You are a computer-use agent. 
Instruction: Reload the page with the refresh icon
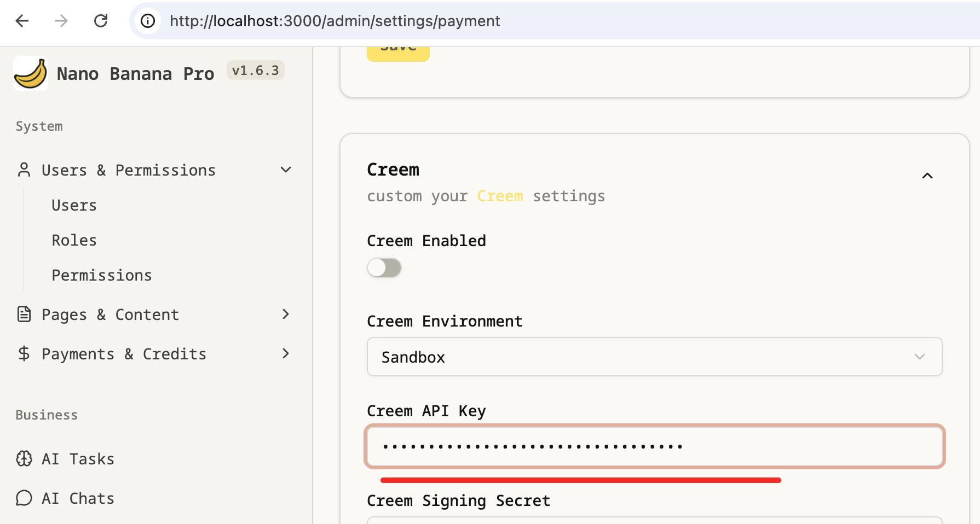(x=101, y=21)
